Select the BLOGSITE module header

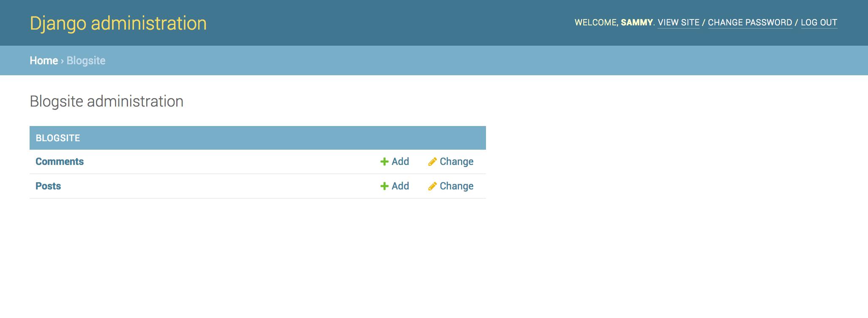coord(58,138)
